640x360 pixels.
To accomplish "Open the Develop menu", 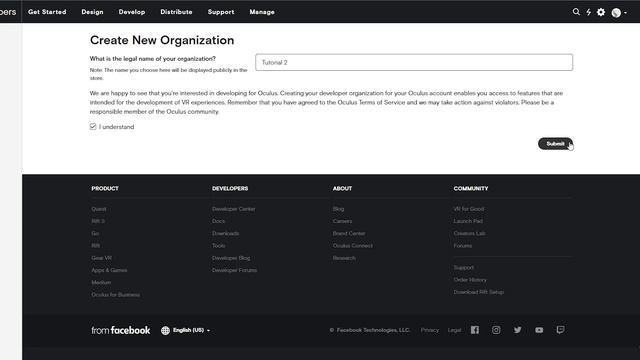I will click(132, 12).
